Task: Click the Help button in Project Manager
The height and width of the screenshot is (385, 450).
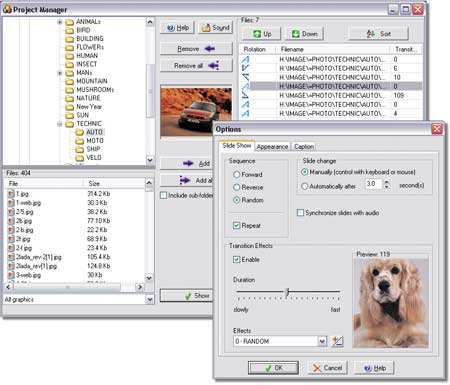Action: pos(177,28)
